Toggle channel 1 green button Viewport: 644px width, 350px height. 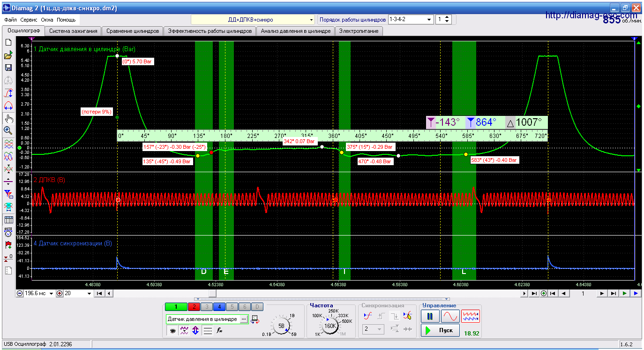click(x=176, y=307)
